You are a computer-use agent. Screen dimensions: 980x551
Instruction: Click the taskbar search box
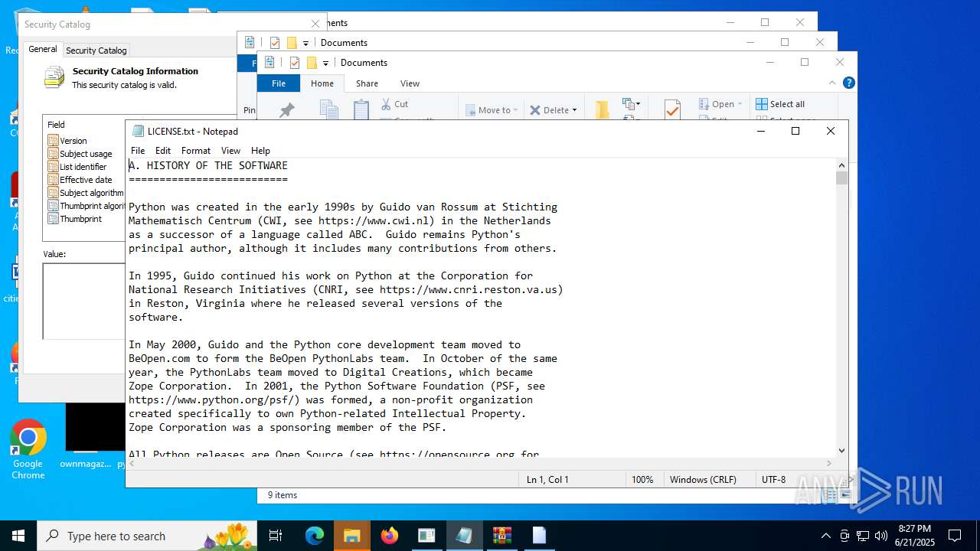click(x=147, y=536)
